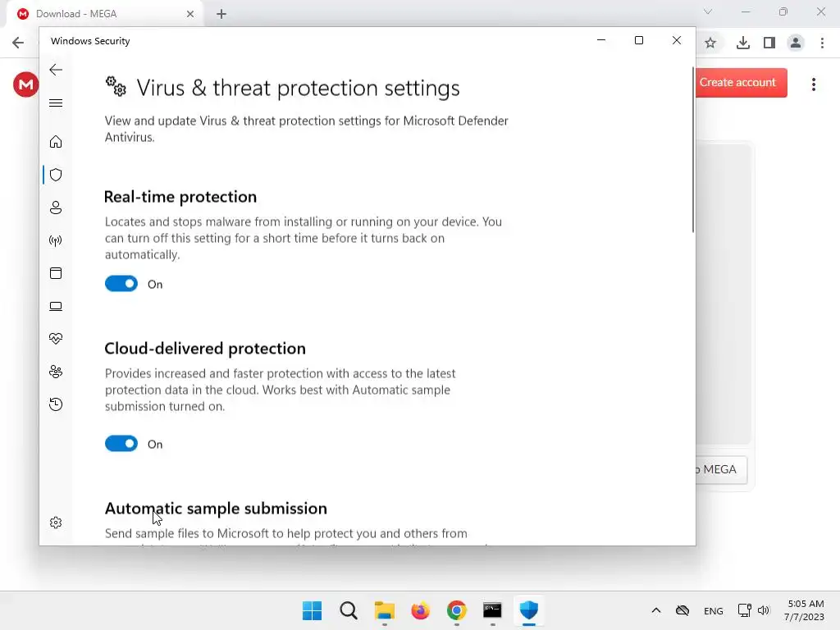Open Account protection sidebar icon
Viewport: 840px width, 630px height.
pyautogui.click(x=56, y=208)
